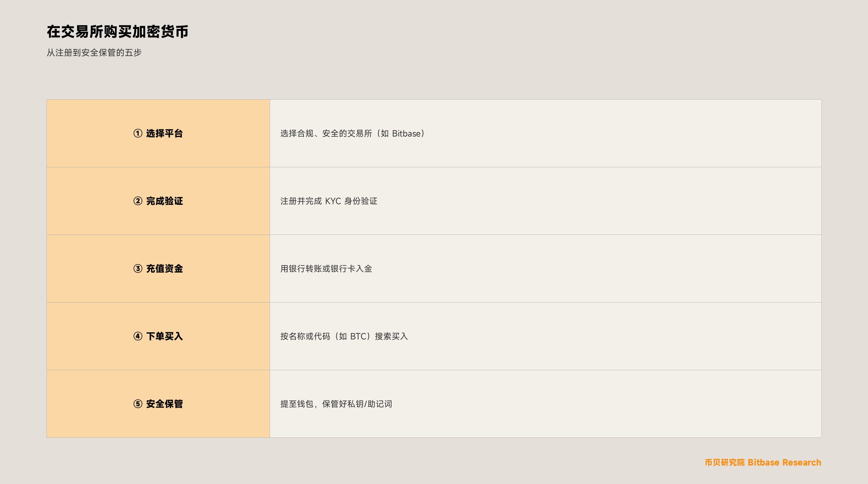Select the circled number ⑤ icon

pos(138,404)
